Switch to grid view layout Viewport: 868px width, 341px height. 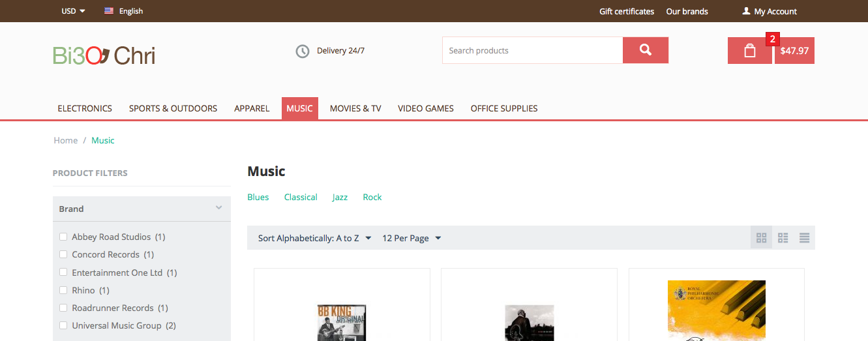[x=761, y=238]
